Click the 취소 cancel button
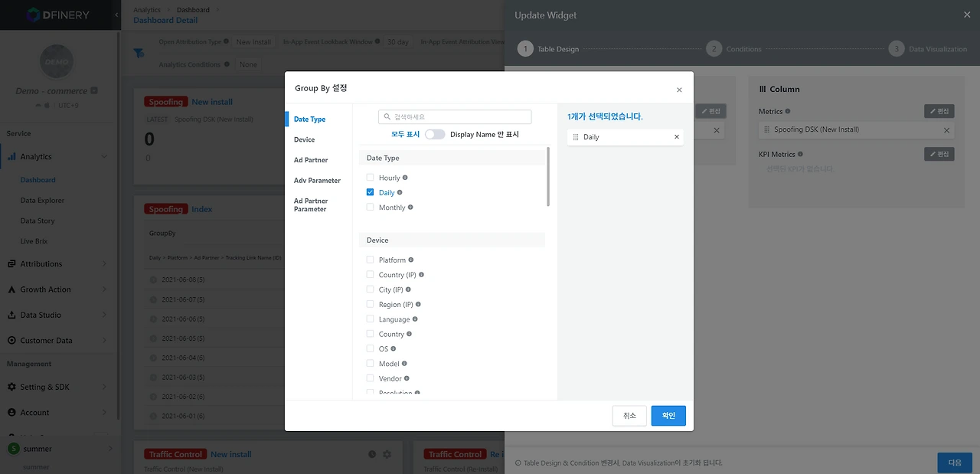 [x=629, y=416]
